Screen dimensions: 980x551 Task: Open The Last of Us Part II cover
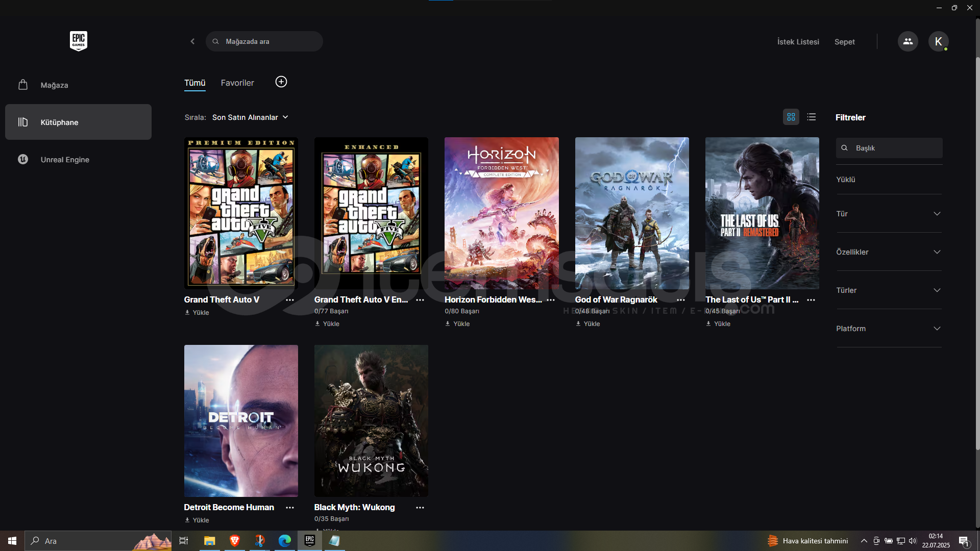point(762,213)
